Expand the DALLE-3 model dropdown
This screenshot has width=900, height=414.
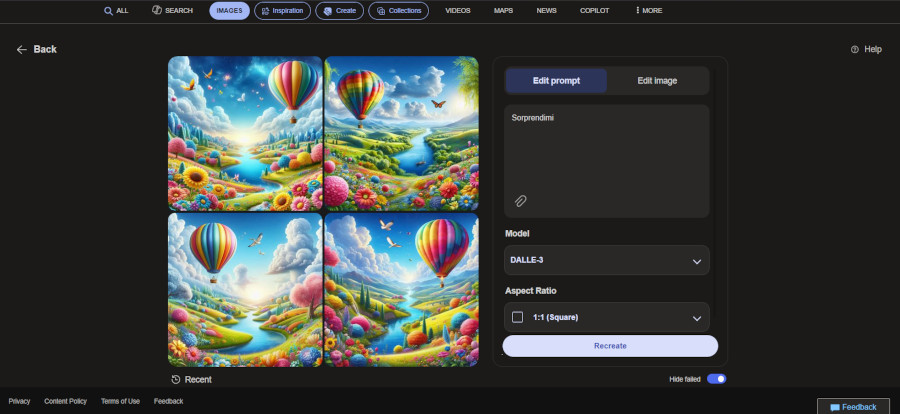pos(607,260)
